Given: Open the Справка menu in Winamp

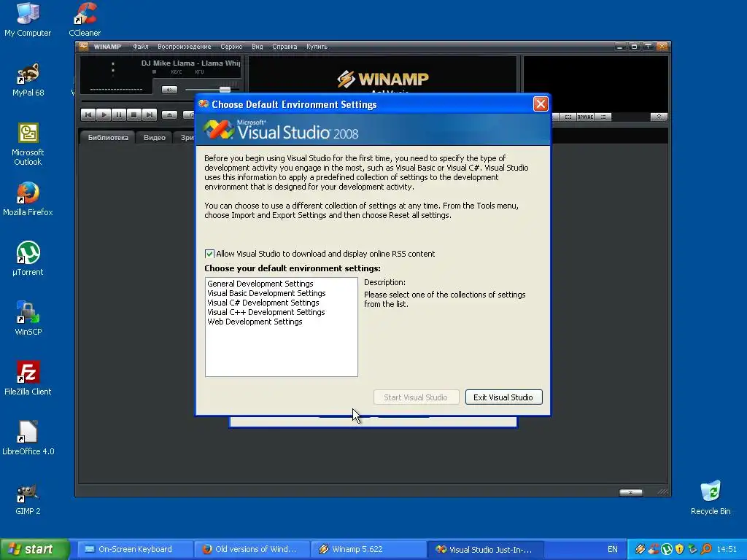Looking at the screenshot, I should (285, 47).
